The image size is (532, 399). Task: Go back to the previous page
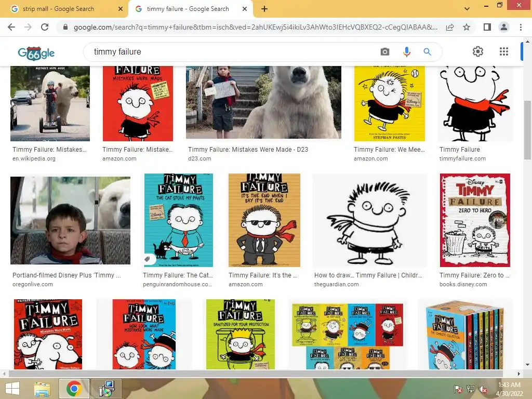pos(11,27)
